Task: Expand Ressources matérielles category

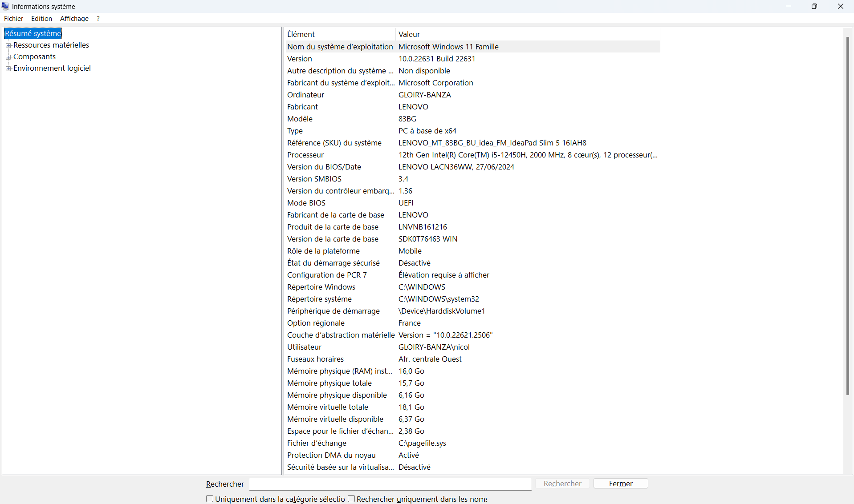Action: pyautogui.click(x=8, y=45)
